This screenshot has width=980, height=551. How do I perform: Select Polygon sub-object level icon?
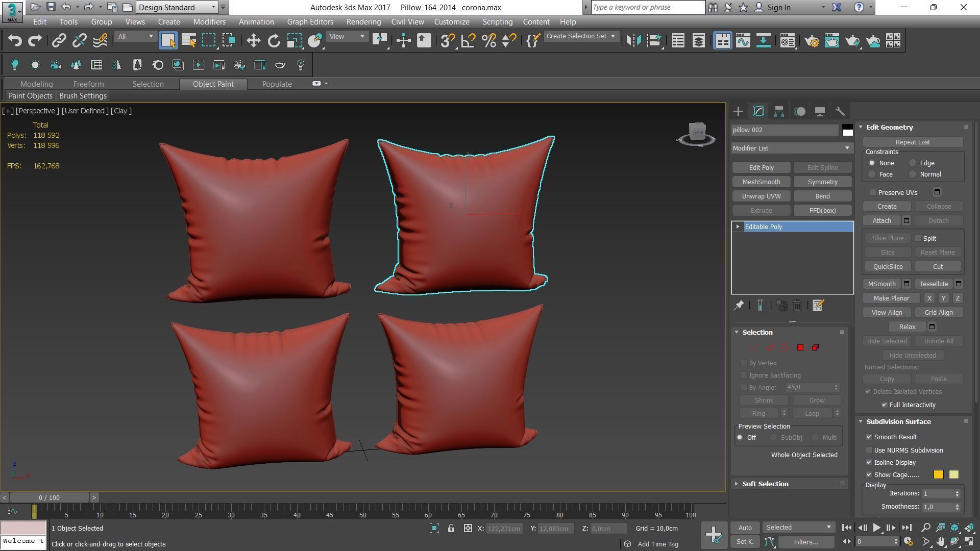coord(800,348)
